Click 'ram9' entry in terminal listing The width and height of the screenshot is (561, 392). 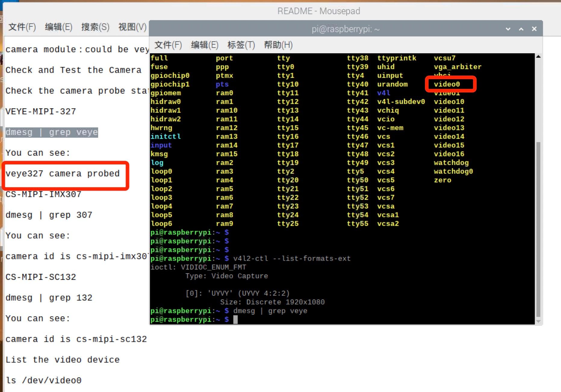coord(225,224)
